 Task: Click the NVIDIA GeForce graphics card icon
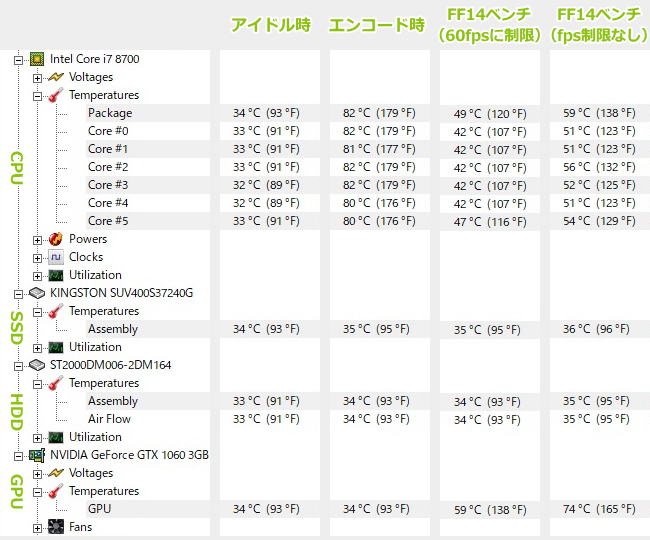click(x=37, y=455)
